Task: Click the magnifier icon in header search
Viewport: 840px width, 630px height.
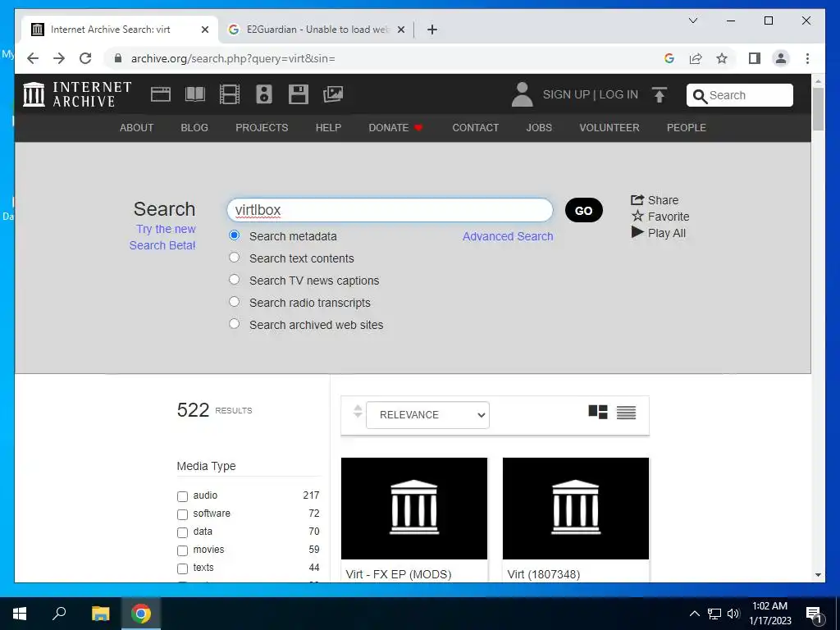Action: [x=700, y=96]
